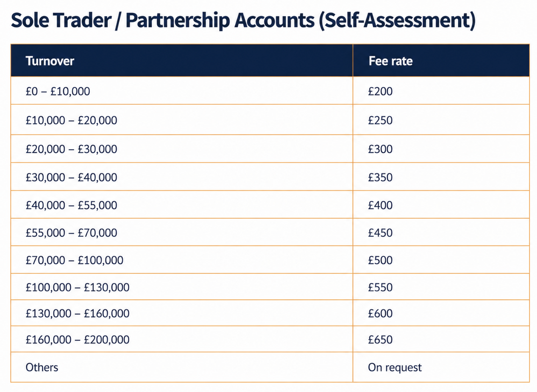
Task: Click the £400 fee value
Action: [x=380, y=205]
